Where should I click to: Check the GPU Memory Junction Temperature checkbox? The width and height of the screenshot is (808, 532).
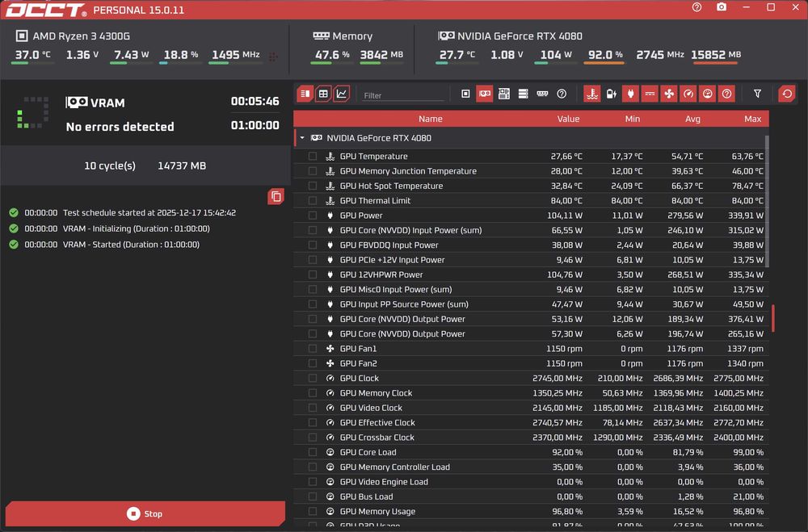312,171
